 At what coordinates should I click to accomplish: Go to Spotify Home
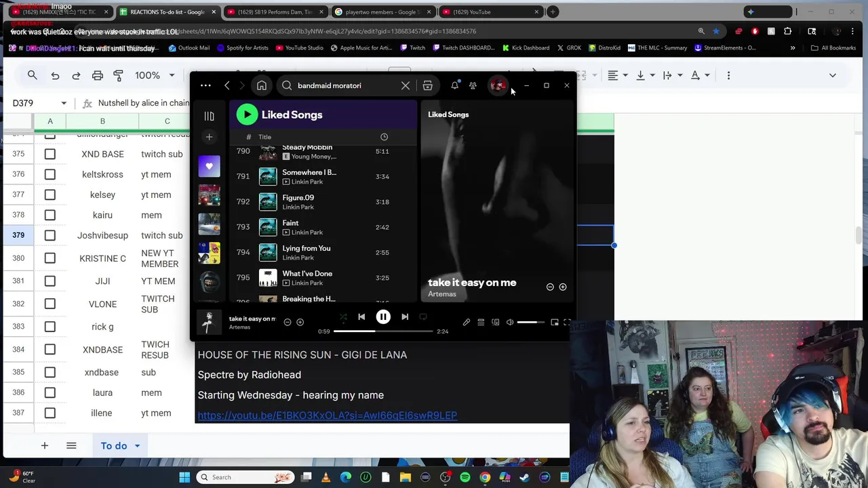point(262,85)
